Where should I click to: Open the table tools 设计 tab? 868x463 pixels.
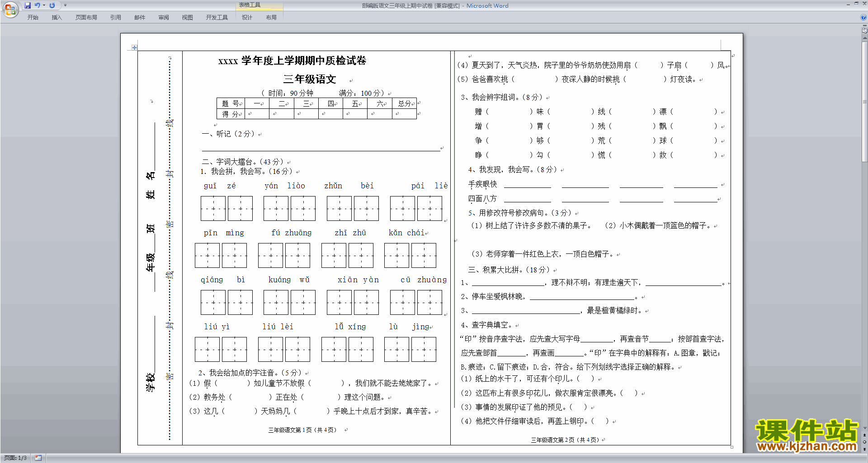point(247,18)
